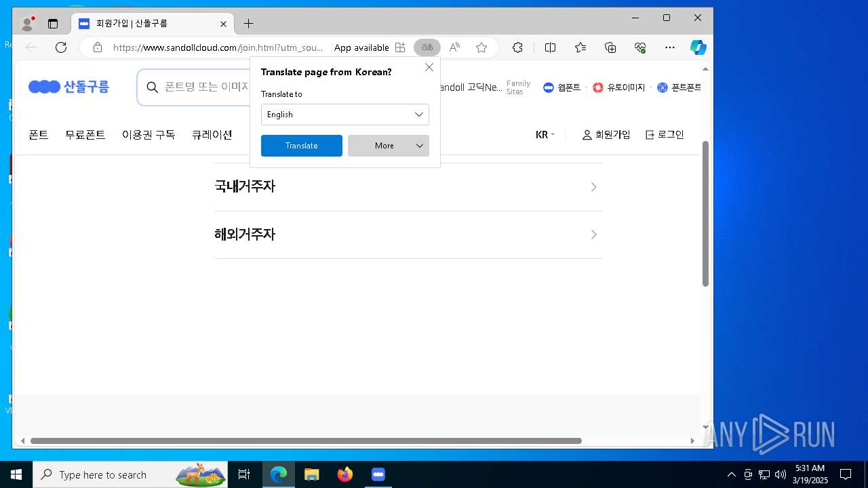Viewport: 868px width, 488px height.
Task: Expand the 해외거주자 row arrow
Action: coord(593,235)
